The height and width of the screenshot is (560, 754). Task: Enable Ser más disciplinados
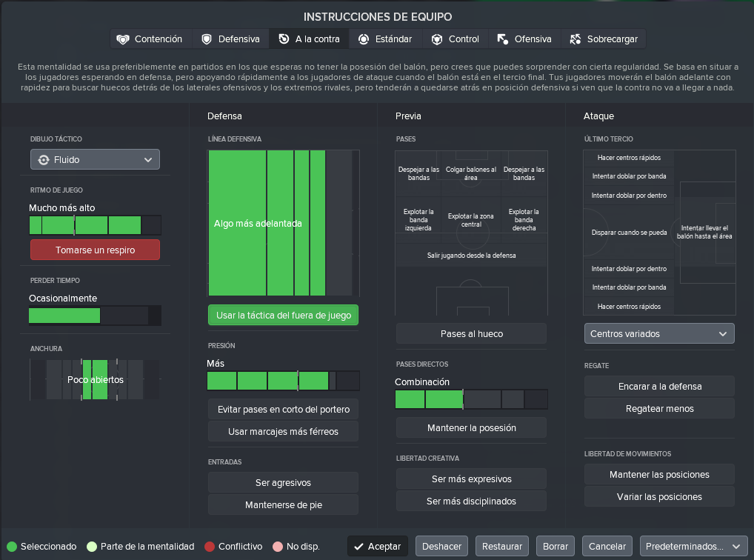471,500
